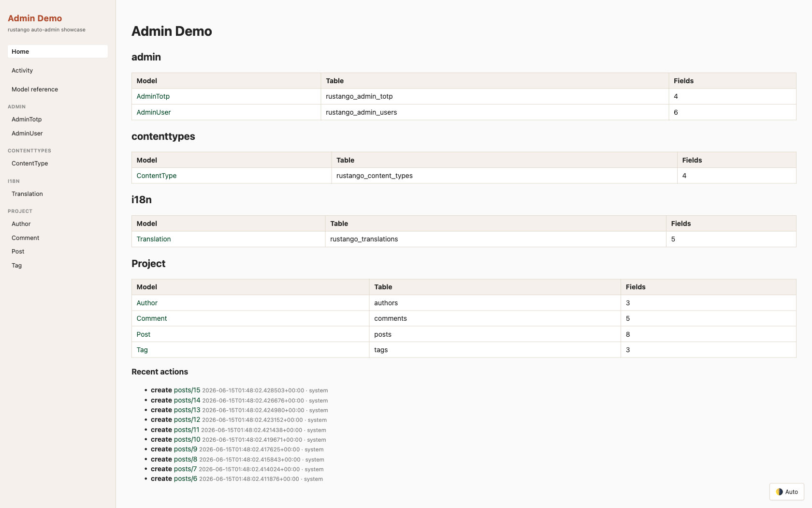812x508 pixels.
Task: Click the AdminTotp model link in table
Action: tap(153, 96)
